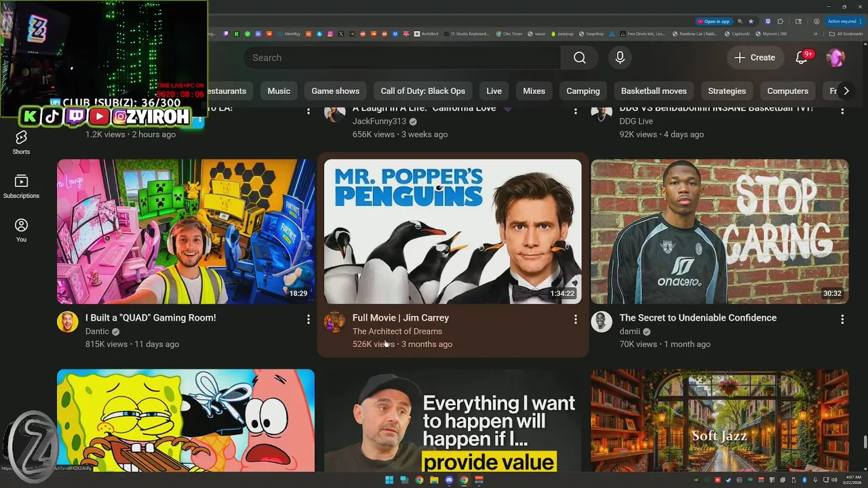Open the Soft Jazz thumbnail
The image size is (868, 488).
click(719, 420)
